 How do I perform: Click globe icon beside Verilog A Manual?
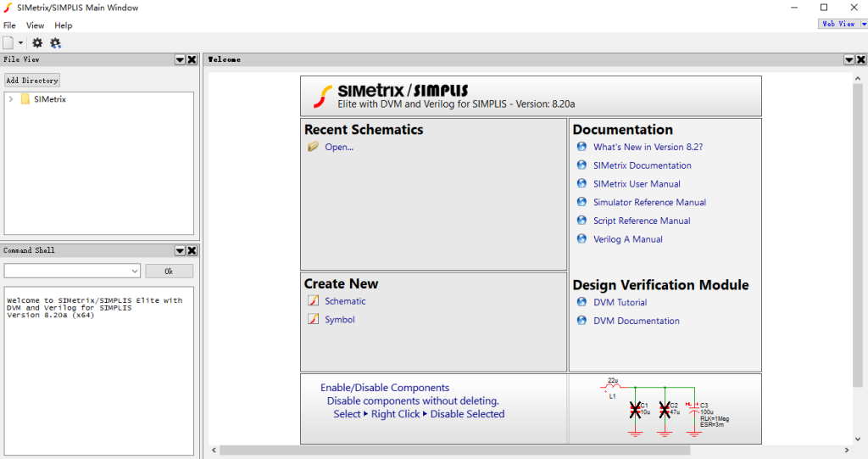pyautogui.click(x=581, y=238)
